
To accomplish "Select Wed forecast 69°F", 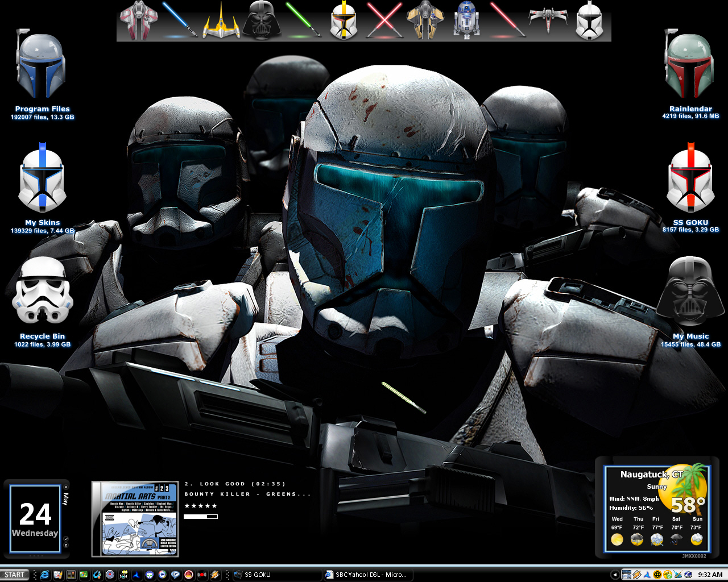I will tap(617, 532).
